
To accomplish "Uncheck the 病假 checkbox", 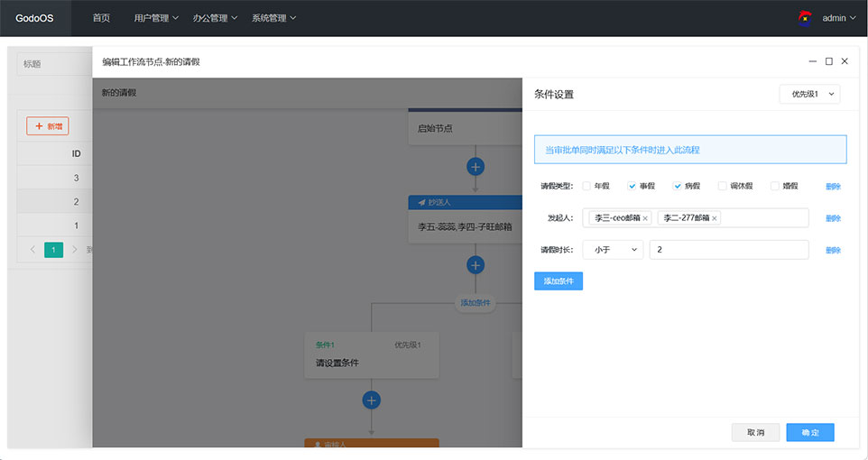I will point(677,186).
